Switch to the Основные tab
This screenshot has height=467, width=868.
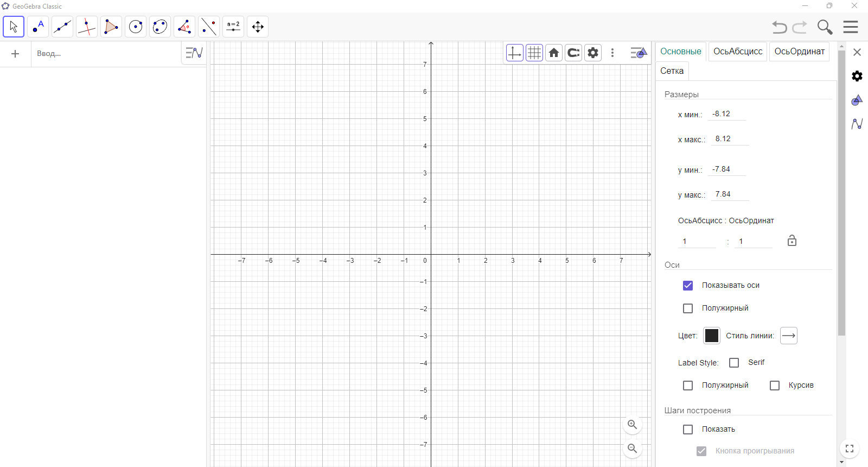[681, 52]
